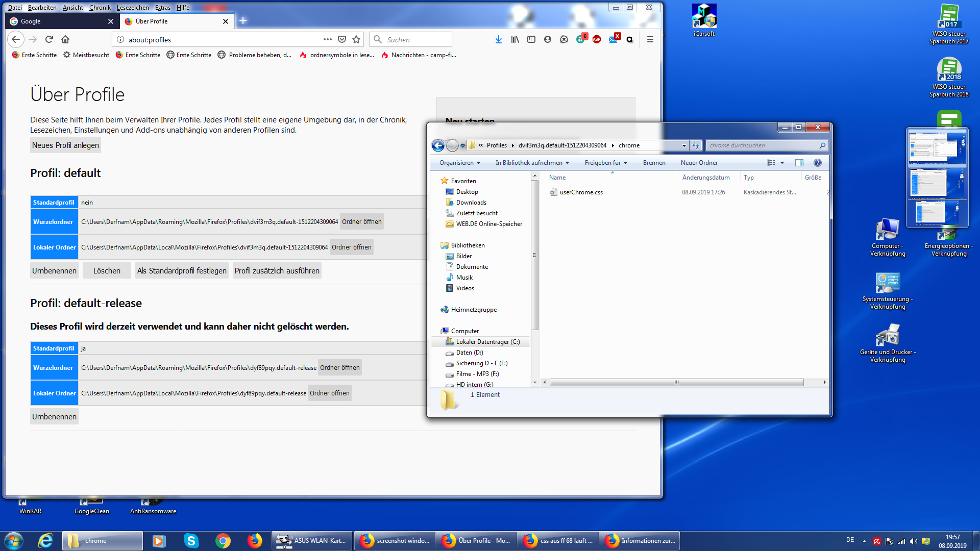Open the Chronik menu
The image size is (980, 551).
click(100, 8)
